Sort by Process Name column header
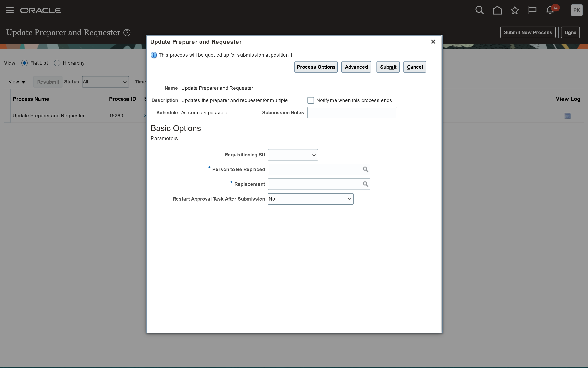Viewport: 588px width, 368px height. coord(31,99)
